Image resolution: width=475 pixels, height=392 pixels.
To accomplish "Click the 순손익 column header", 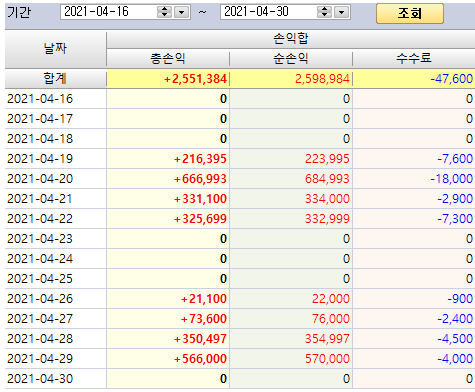I will [x=291, y=59].
